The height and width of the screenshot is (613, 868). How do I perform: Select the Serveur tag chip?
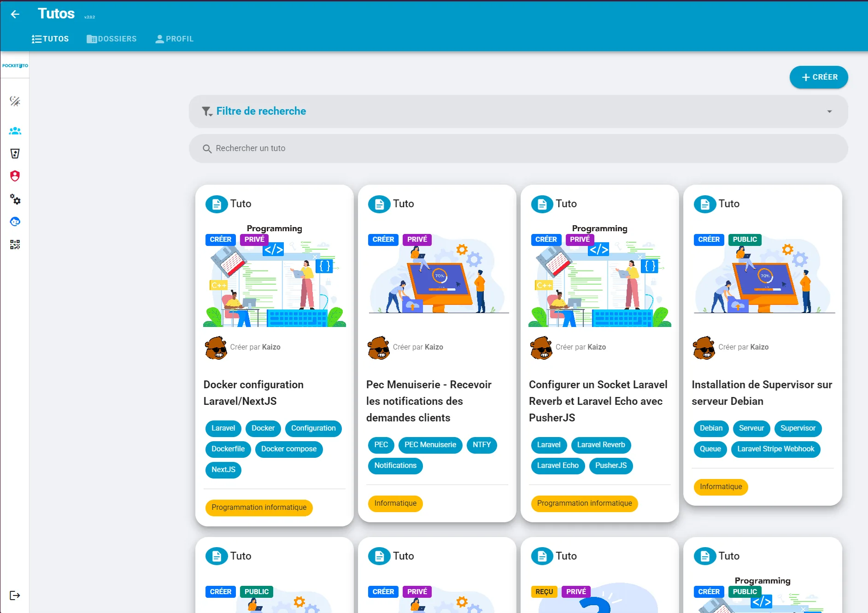pyautogui.click(x=751, y=428)
